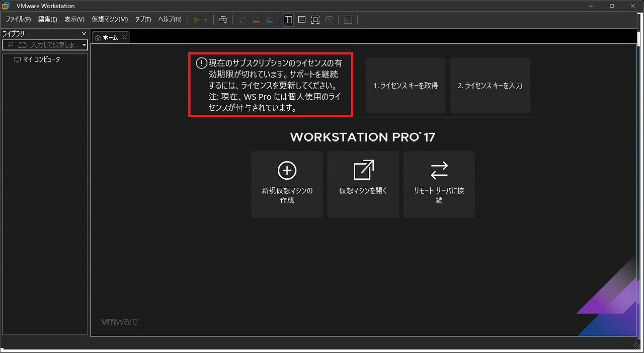The width and height of the screenshot is (644, 353).
Task: Click the Unity mode toolbar icon
Action: [329, 20]
